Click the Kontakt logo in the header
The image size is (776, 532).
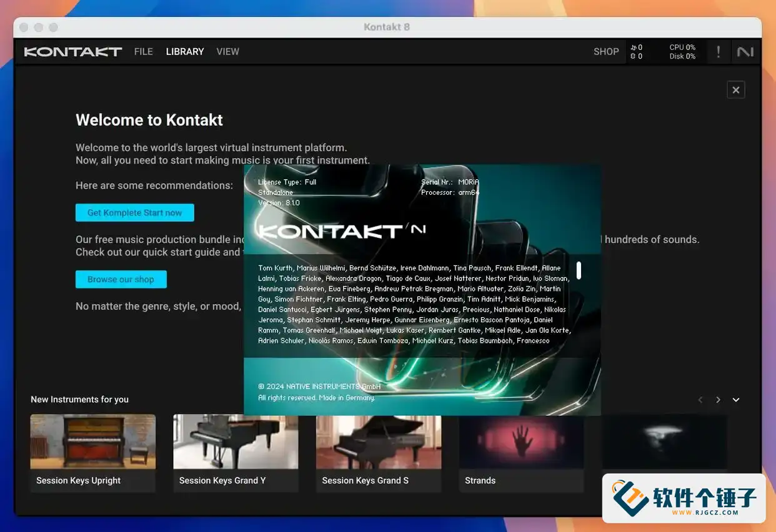click(73, 52)
